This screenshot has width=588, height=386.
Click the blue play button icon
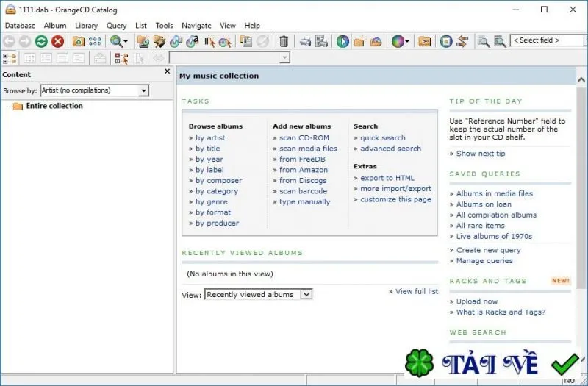[343, 41]
